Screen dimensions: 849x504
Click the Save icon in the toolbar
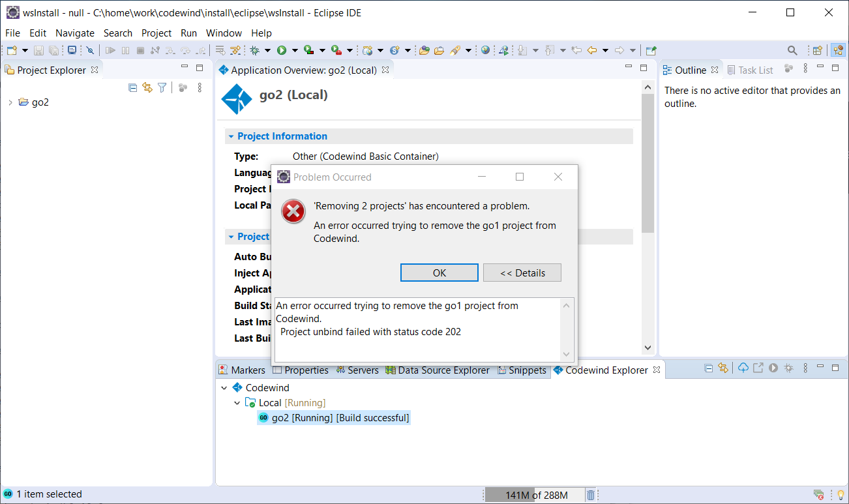coord(39,50)
